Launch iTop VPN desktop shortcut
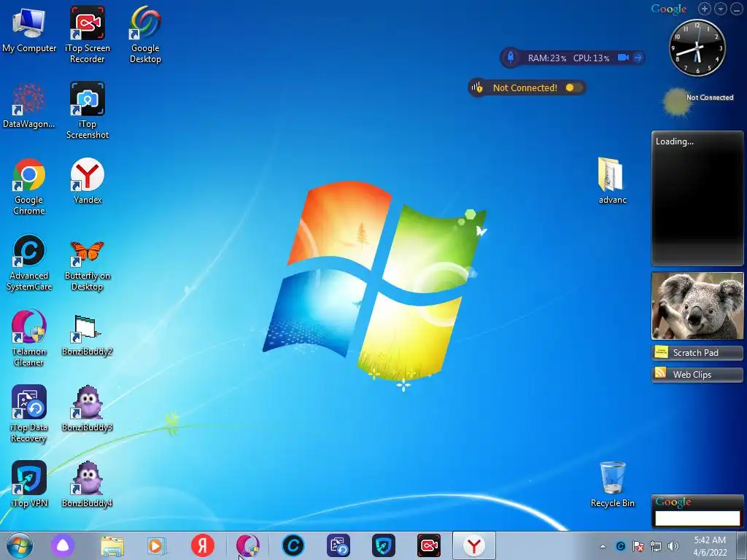Image resolution: width=747 pixels, height=560 pixels. point(28,484)
